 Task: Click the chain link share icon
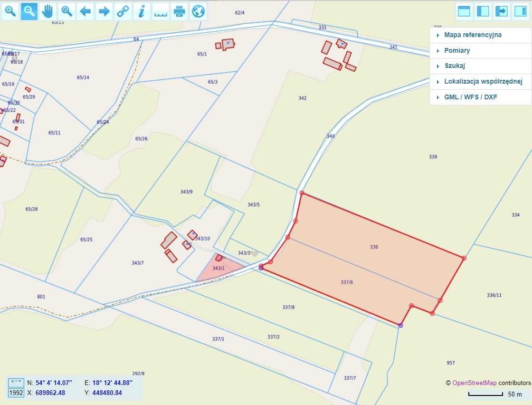point(123,11)
